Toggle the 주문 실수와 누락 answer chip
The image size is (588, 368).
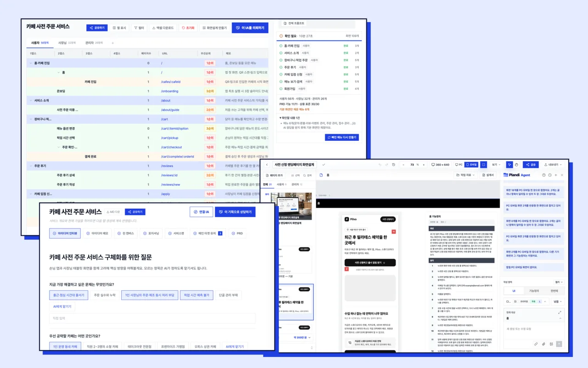click(x=105, y=295)
